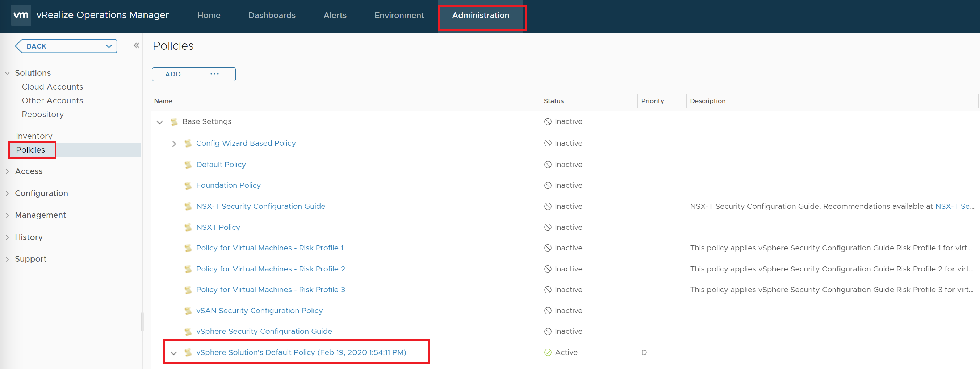Click the NSXT Policy scroll icon
Viewport: 980px width, 369px height.
tap(188, 227)
